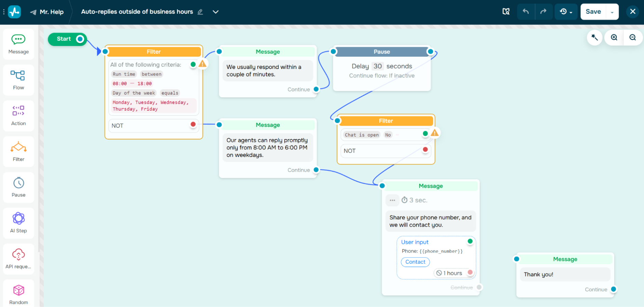644x307 pixels.
Task: Expand the flow name dropdown chevron
Action: tap(215, 12)
